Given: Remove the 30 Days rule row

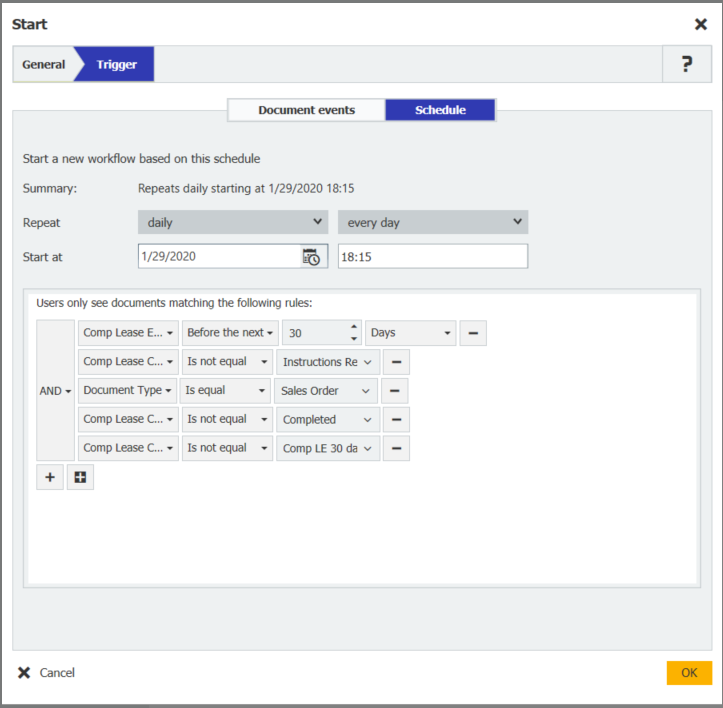Looking at the screenshot, I should click(473, 333).
